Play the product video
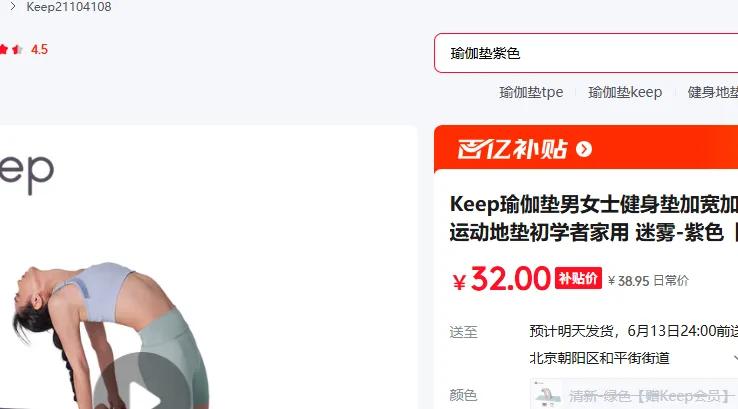The width and height of the screenshot is (738, 409). click(x=142, y=386)
